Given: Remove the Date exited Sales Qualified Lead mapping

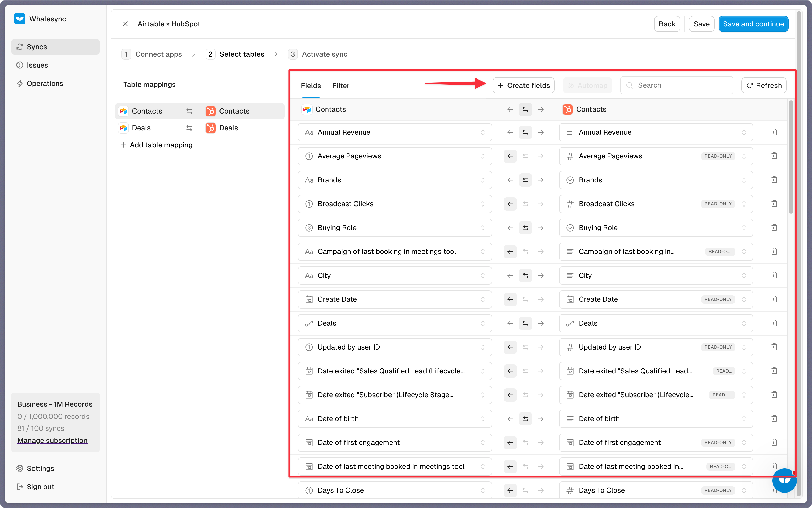Looking at the screenshot, I should (x=774, y=371).
